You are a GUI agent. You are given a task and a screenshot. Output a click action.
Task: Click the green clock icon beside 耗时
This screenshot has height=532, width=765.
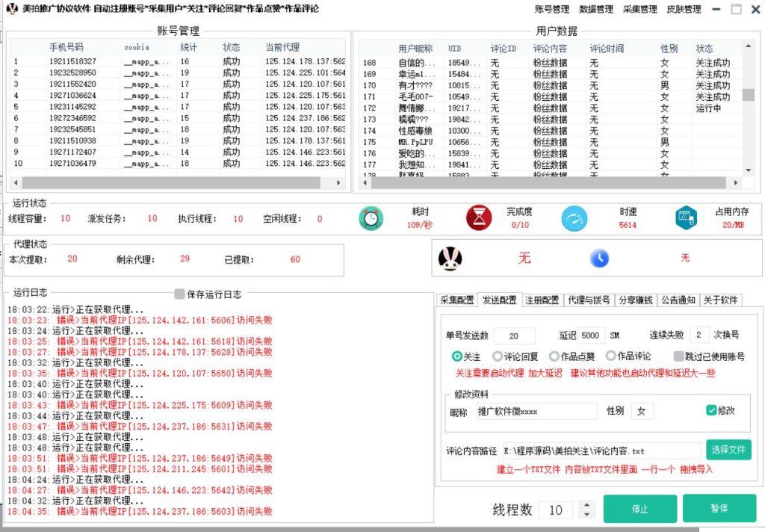click(371, 220)
